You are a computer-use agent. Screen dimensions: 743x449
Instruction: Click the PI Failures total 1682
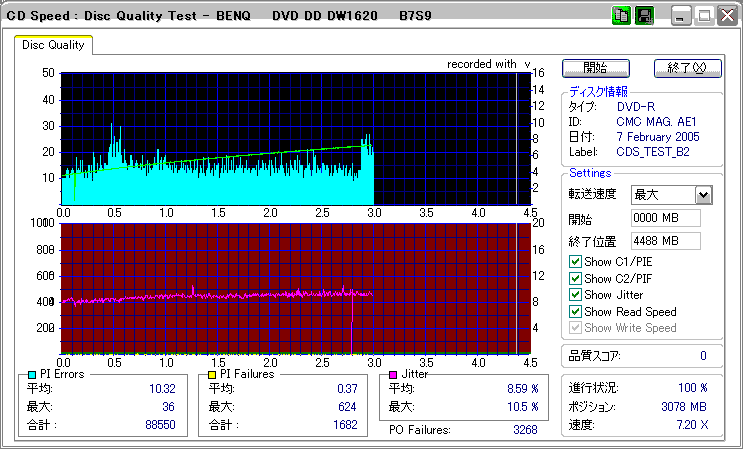(345, 425)
